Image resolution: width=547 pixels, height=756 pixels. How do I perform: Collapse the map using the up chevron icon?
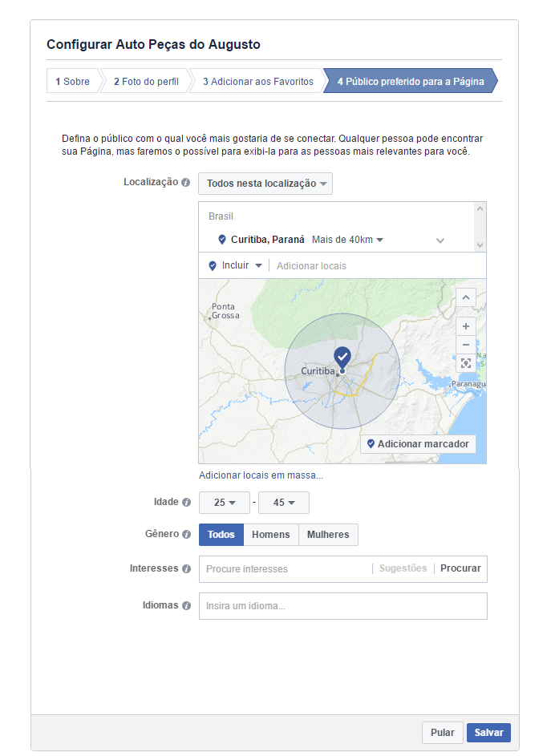click(x=466, y=297)
